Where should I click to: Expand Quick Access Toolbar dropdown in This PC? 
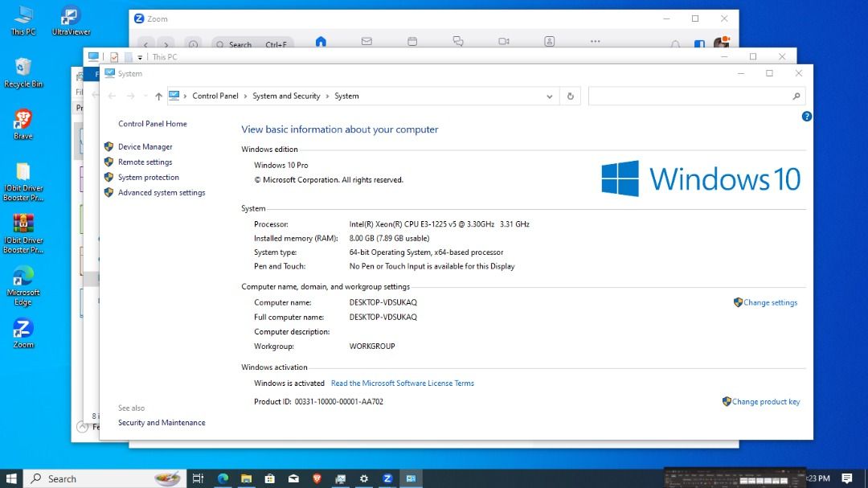point(140,57)
